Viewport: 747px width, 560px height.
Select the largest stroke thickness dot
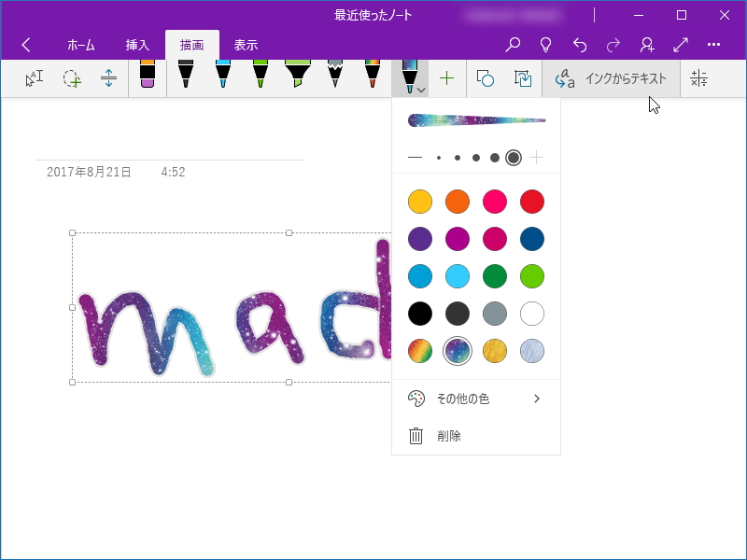514,158
